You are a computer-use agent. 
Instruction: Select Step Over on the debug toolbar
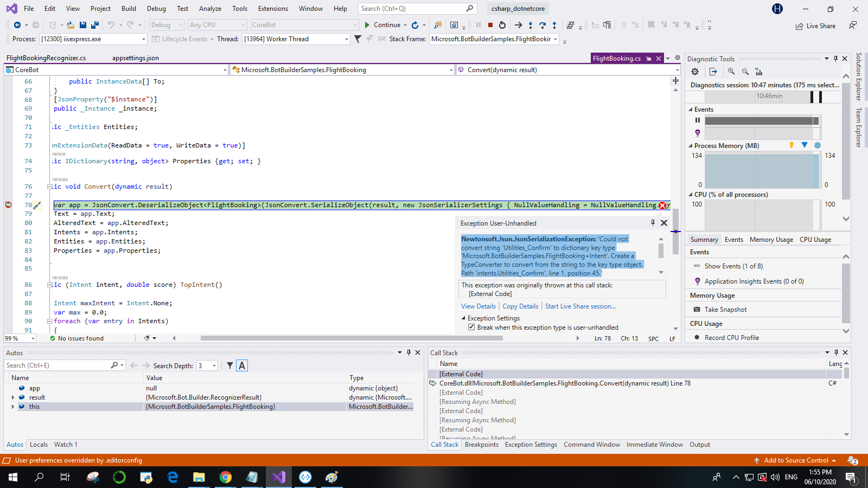point(543,25)
